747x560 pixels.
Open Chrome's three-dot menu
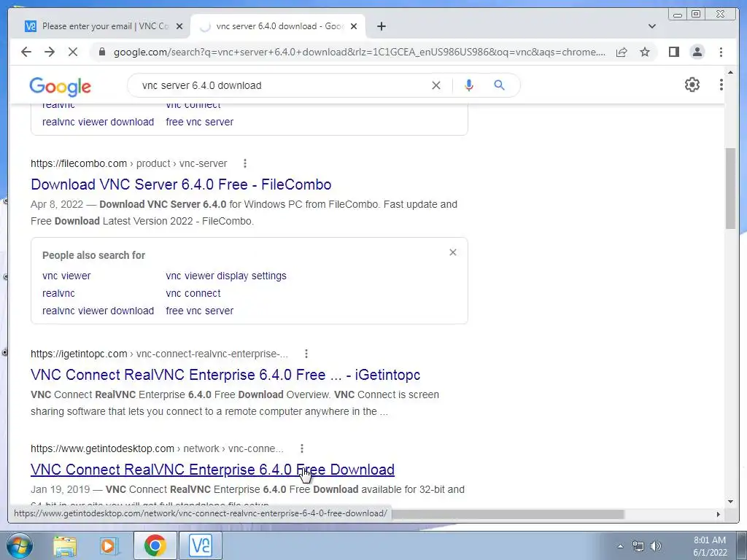[x=721, y=52]
